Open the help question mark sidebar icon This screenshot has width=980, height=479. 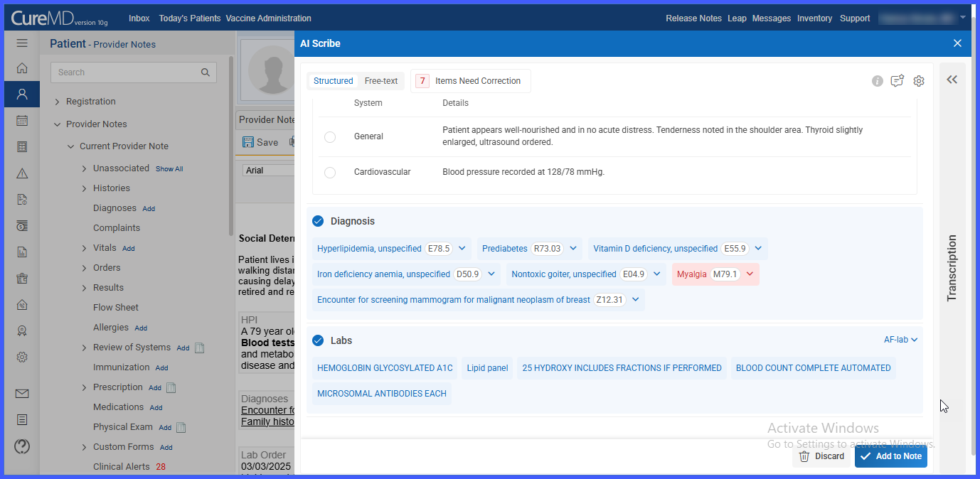pos(22,446)
